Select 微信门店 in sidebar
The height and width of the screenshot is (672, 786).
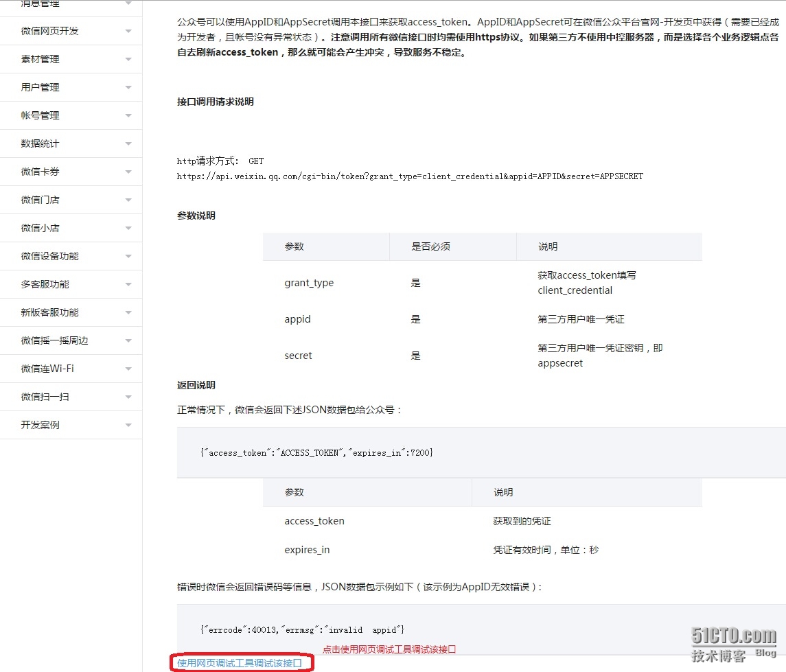tap(71, 200)
